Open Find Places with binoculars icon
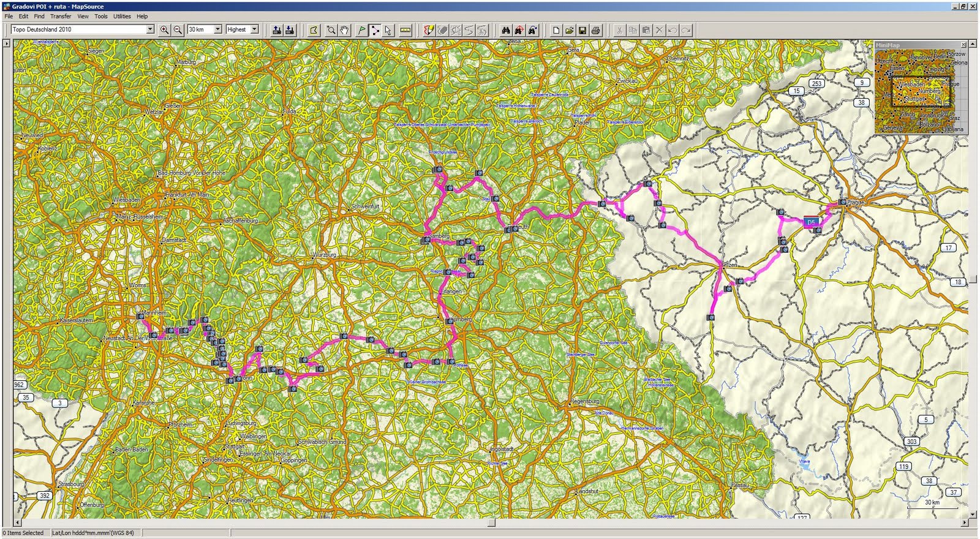980x539 pixels. [x=505, y=29]
